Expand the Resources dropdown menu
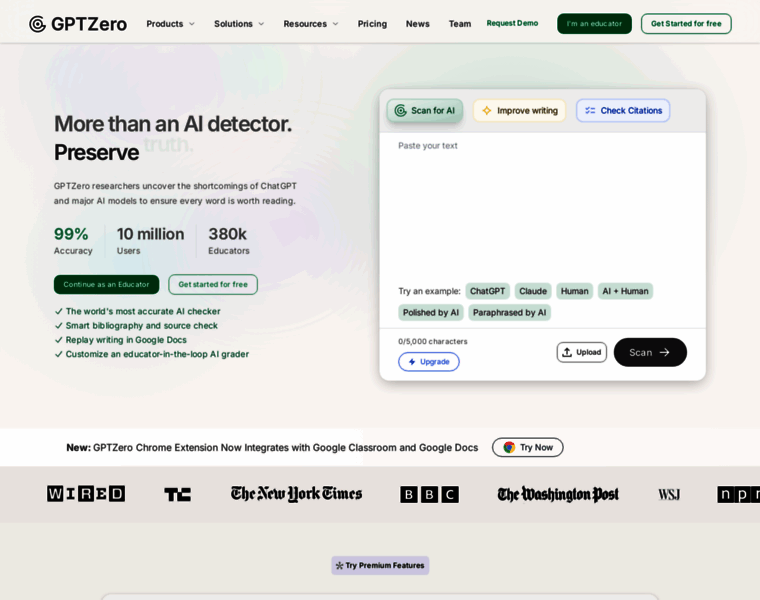The height and width of the screenshot is (600, 760). pos(311,24)
